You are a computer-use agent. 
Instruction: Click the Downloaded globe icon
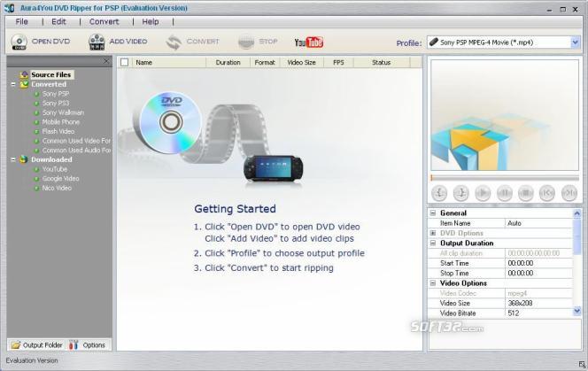(24, 159)
